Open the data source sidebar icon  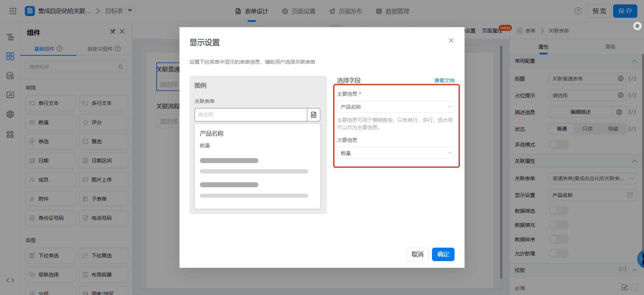coord(10,76)
